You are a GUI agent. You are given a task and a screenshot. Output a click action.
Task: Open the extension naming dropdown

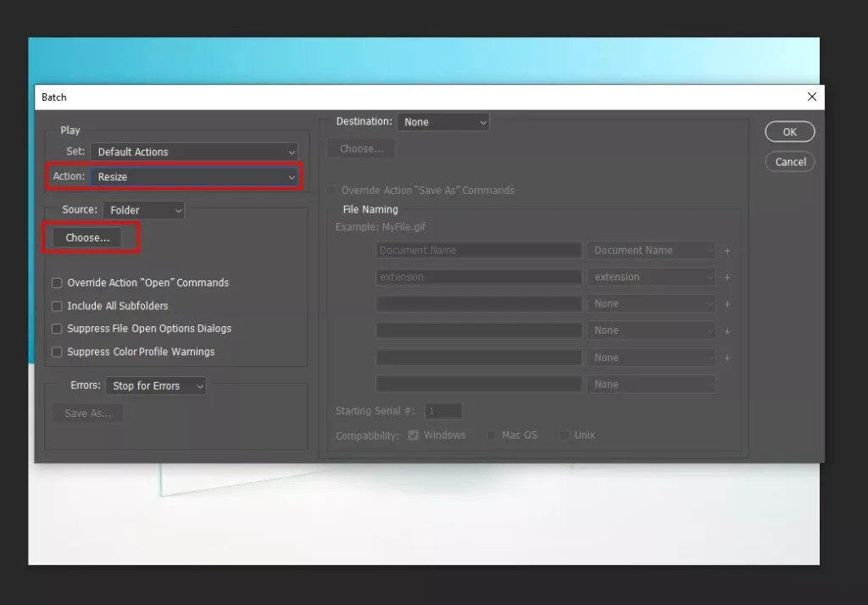(x=651, y=276)
